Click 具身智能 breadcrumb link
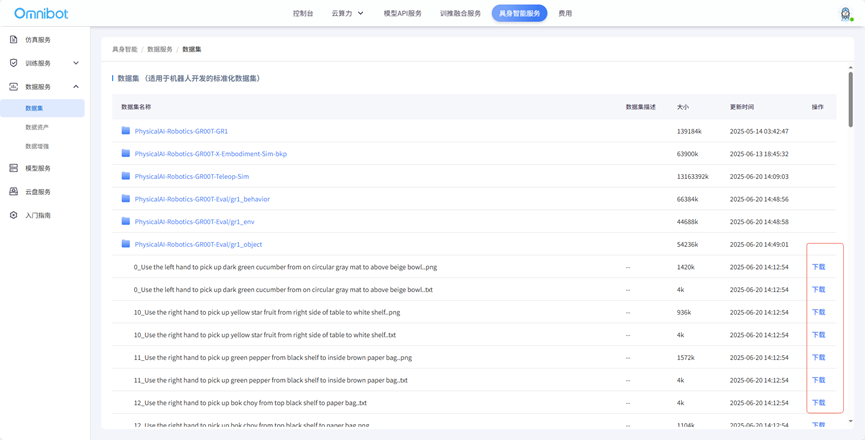Image resolution: width=865 pixels, height=440 pixels. [125, 49]
